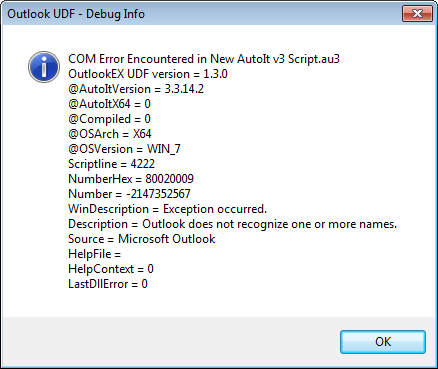Click the Scriptline = 4222 text
Viewport: 438px width, 369px height.
(x=111, y=164)
